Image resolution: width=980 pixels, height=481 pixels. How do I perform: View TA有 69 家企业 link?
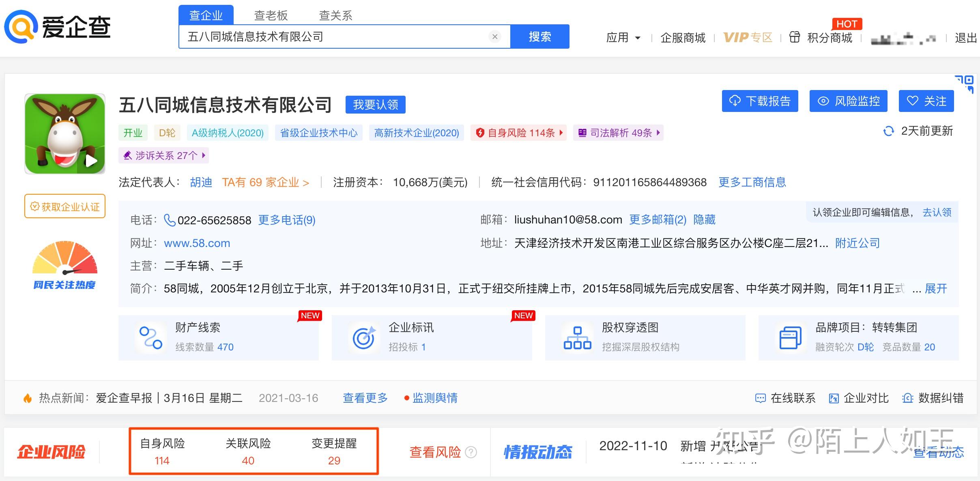[x=265, y=182]
